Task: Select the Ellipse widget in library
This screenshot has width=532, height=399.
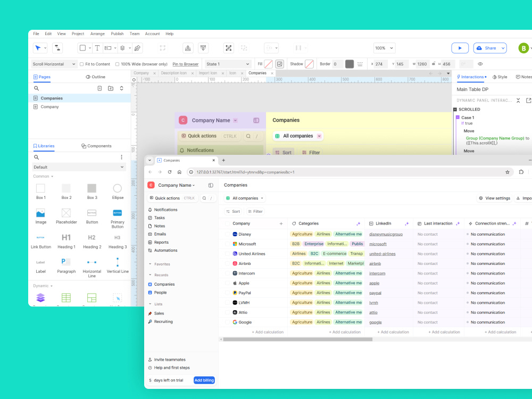Action: click(118, 192)
